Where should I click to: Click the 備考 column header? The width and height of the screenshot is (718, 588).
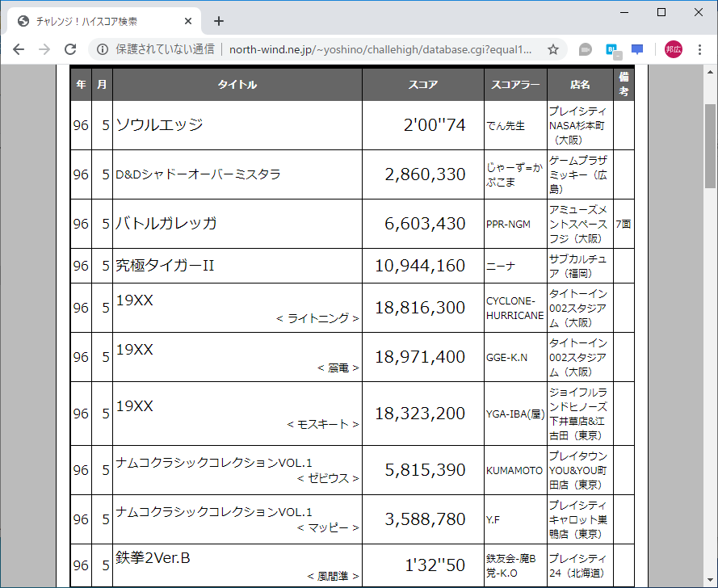coord(624,84)
